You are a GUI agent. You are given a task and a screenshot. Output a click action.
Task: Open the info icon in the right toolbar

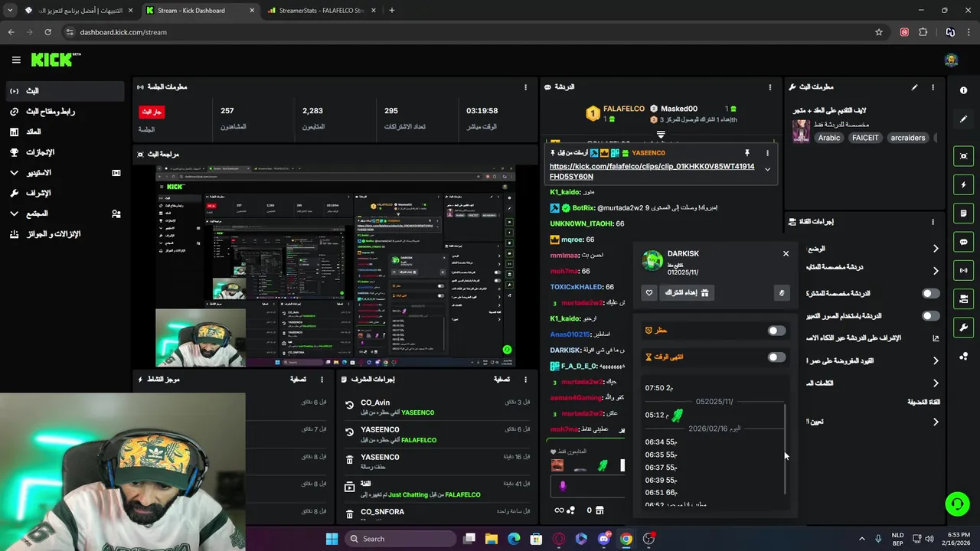point(963,90)
